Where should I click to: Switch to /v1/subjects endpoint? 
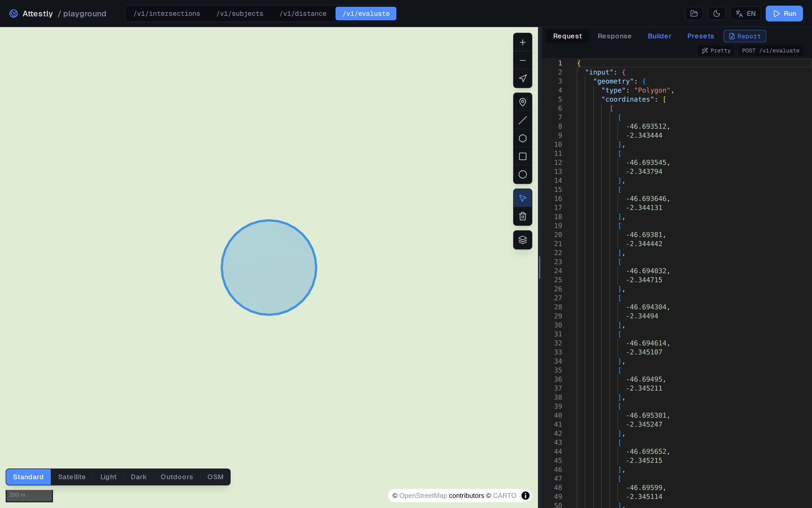pyautogui.click(x=240, y=14)
